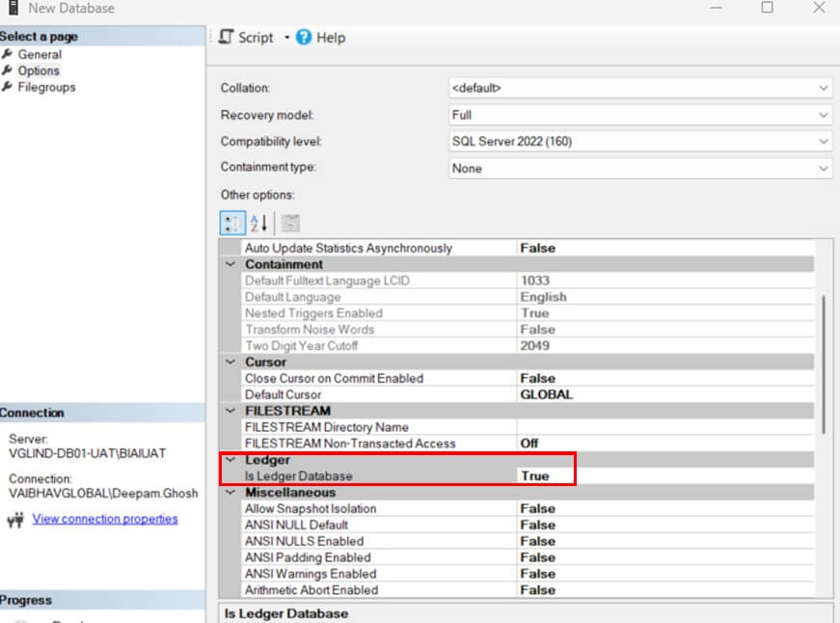The image size is (840, 623).
Task: Select the Options page
Action: point(39,70)
